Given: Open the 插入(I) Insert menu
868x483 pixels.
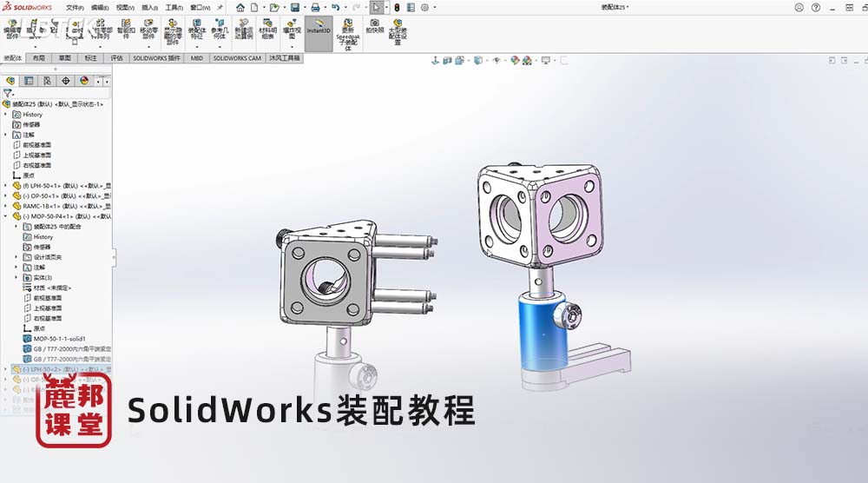Looking at the screenshot, I should click(149, 8).
